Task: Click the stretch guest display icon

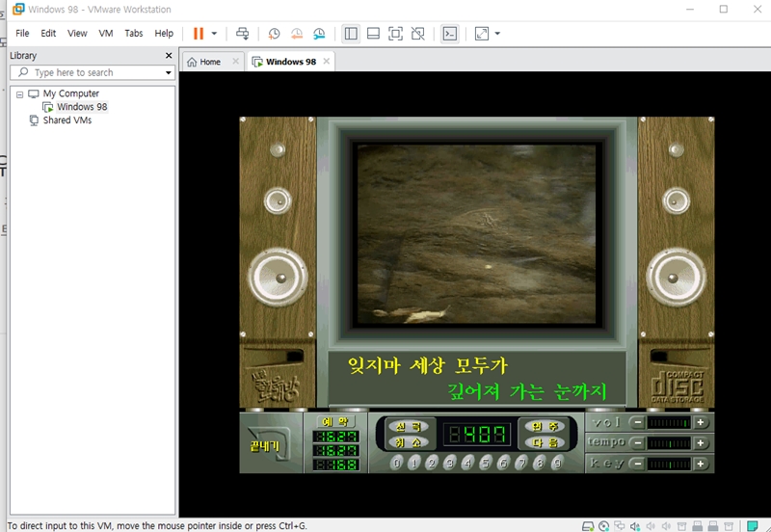Action: tap(482, 34)
